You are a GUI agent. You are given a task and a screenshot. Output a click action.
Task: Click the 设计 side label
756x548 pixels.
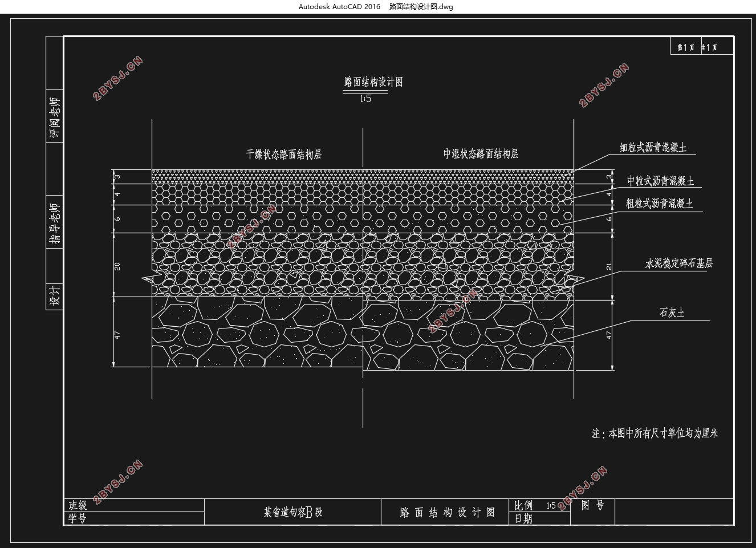point(54,296)
